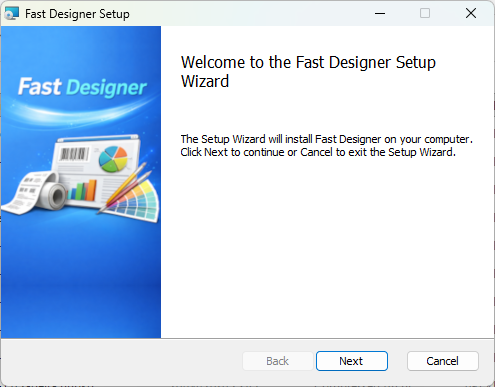Click the disabled maximize button
This screenshot has width=495, height=387.
pyautogui.click(x=425, y=13)
